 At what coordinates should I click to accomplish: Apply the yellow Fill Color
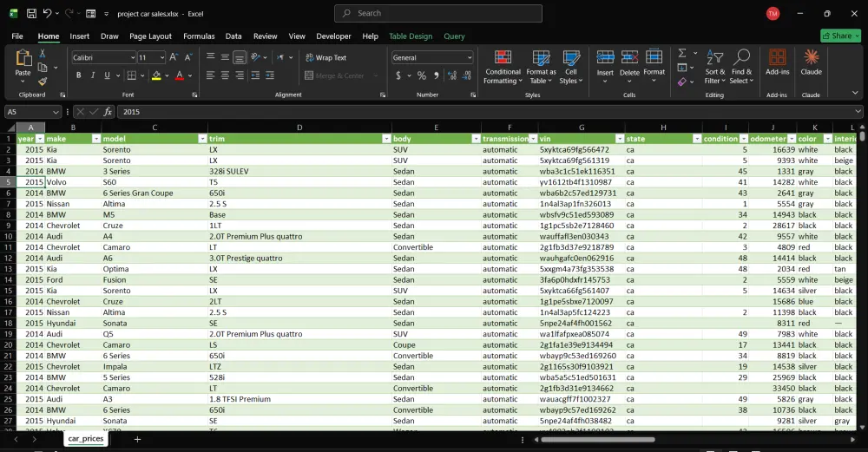[x=156, y=75]
